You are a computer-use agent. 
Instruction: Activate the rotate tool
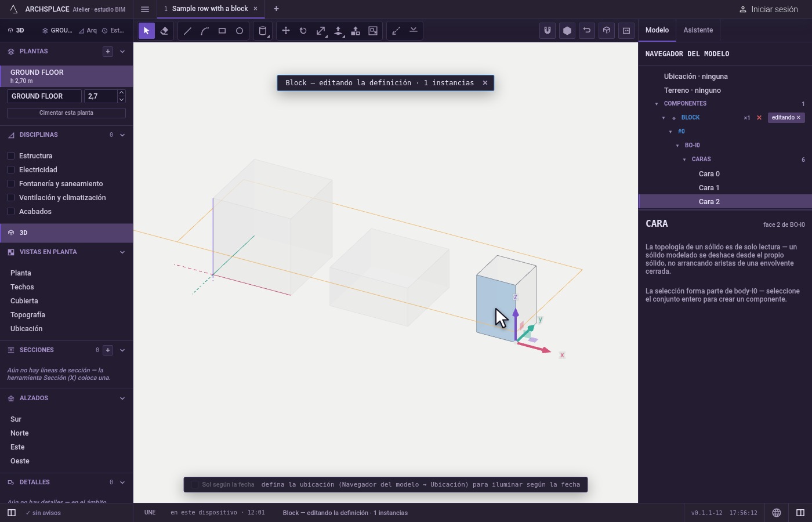click(303, 31)
